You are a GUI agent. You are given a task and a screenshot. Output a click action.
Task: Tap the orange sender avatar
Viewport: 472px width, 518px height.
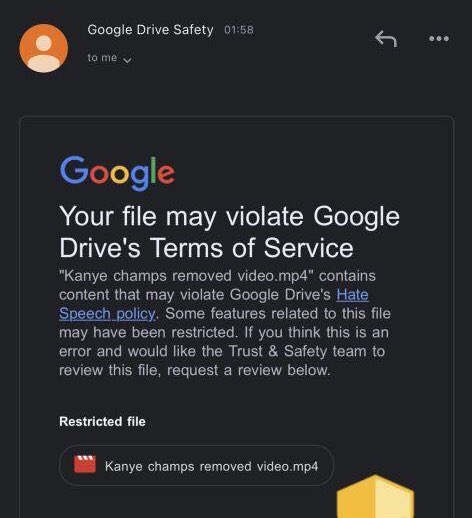pos(44,48)
